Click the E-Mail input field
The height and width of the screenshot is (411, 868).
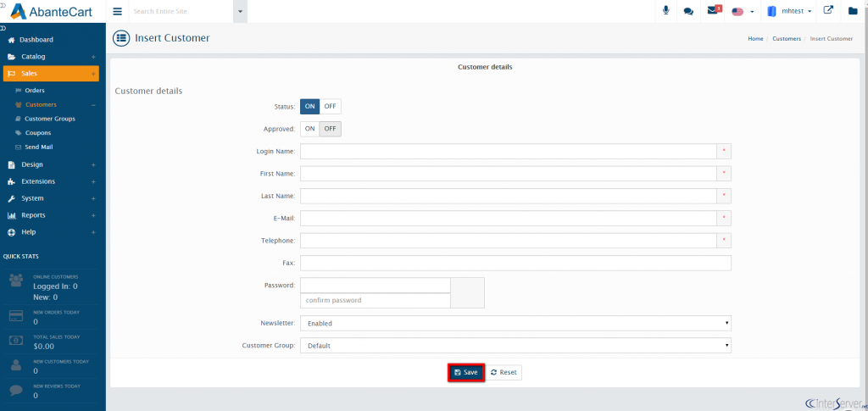pos(509,219)
